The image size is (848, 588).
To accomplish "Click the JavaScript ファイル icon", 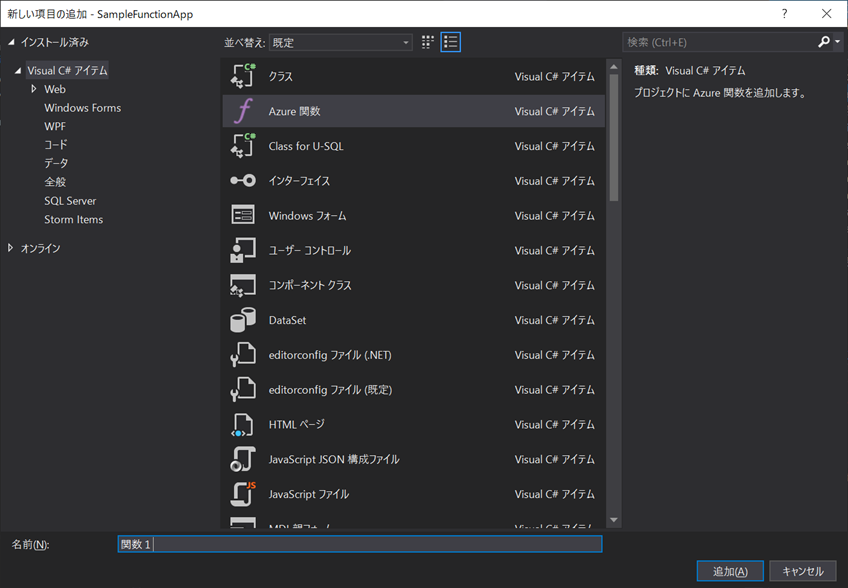I will (243, 494).
